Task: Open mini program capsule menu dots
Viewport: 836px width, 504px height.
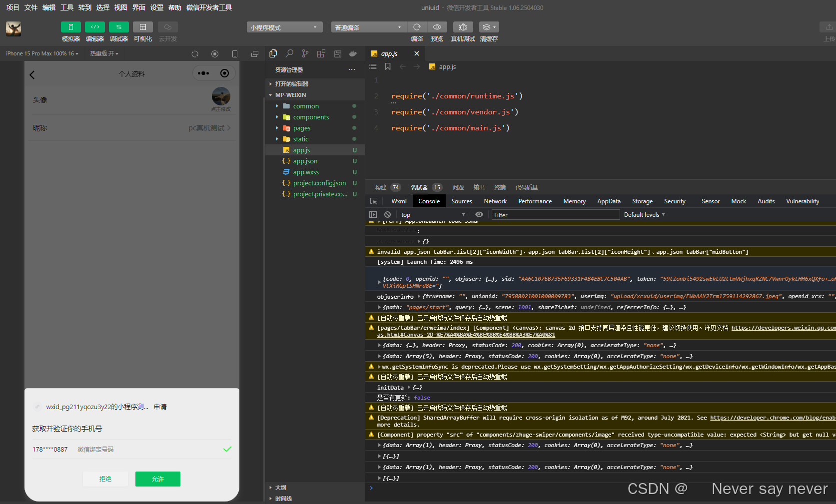Action: coord(203,73)
